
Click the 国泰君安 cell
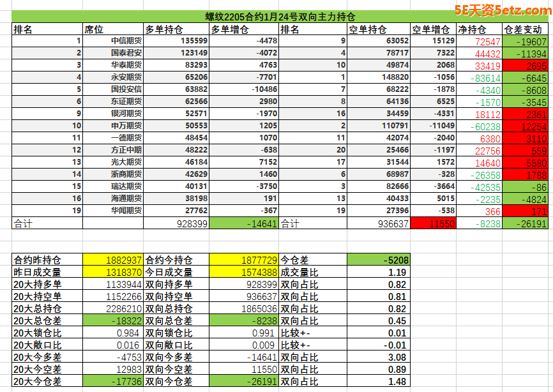(x=126, y=53)
